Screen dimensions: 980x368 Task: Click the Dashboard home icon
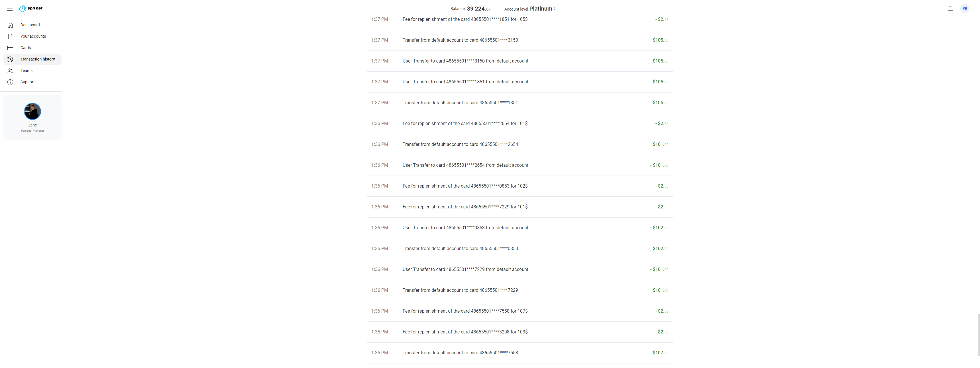[10, 25]
